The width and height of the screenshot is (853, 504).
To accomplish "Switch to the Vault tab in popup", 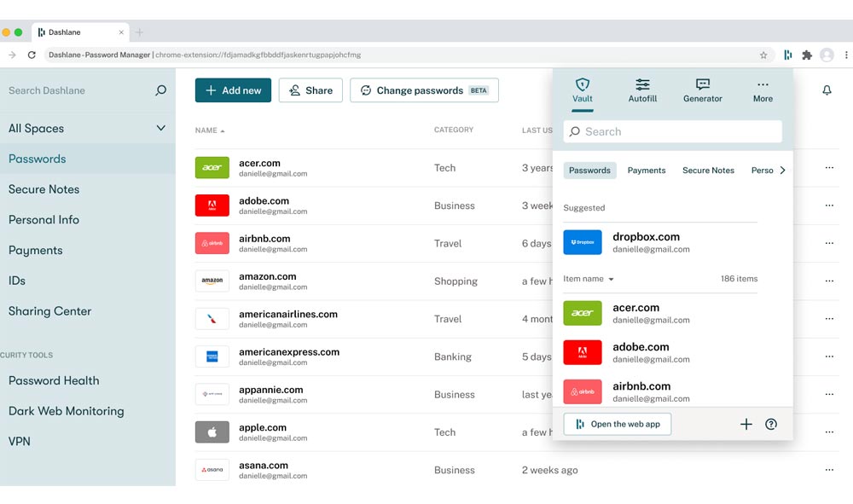I will [582, 90].
